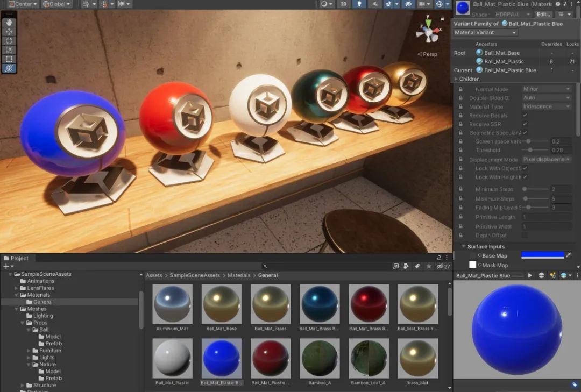Open the Material Type dropdown showing Iridescence
This screenshot has width=581, height=392.
(x=547, y=106)
